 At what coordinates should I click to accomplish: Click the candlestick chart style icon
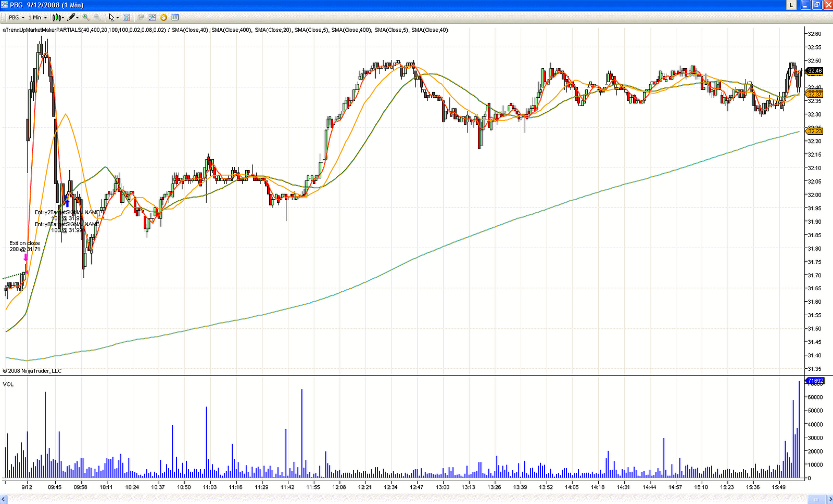(x=56, y=17)
